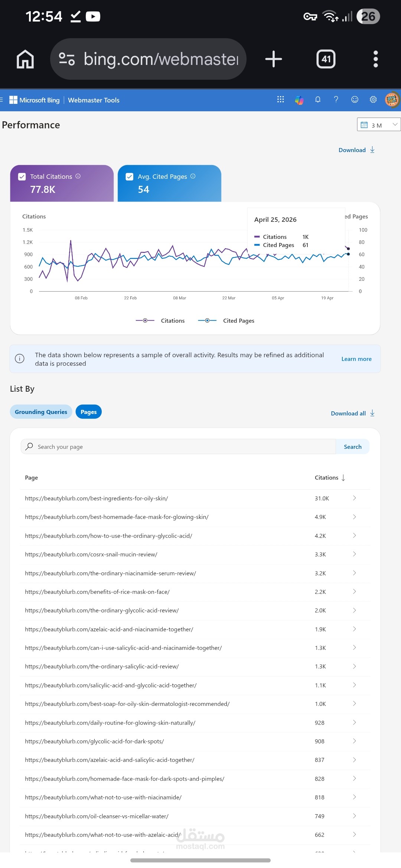Click the Webmaster Tools title in header

click(x=94, y=100)
